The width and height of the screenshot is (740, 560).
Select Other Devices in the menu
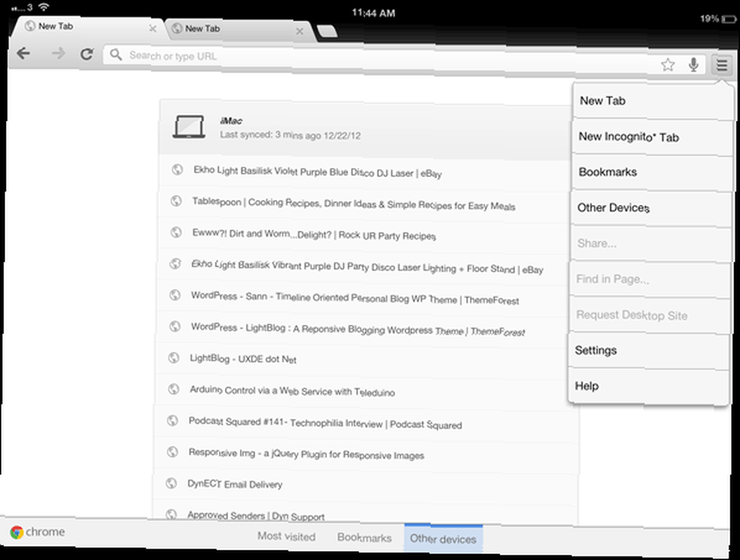(x=650, y=208)
